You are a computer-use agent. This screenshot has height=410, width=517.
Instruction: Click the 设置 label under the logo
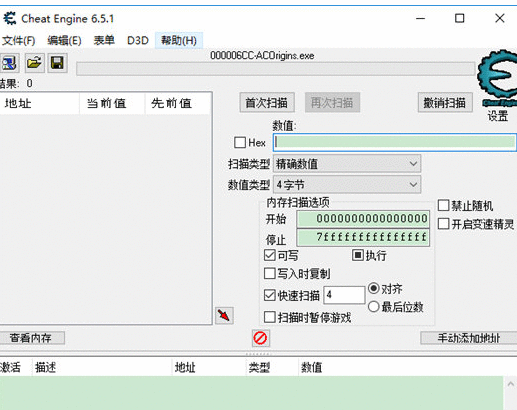coord(498,116)
